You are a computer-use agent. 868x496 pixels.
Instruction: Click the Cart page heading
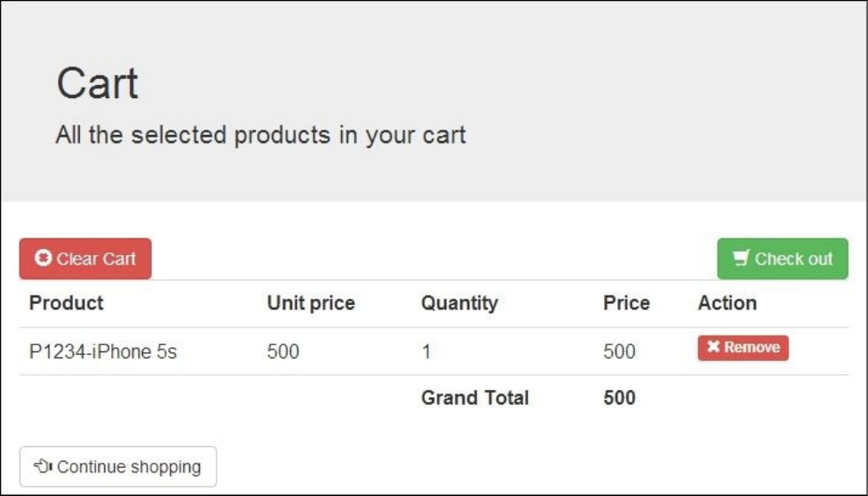(x=97, y=84)
